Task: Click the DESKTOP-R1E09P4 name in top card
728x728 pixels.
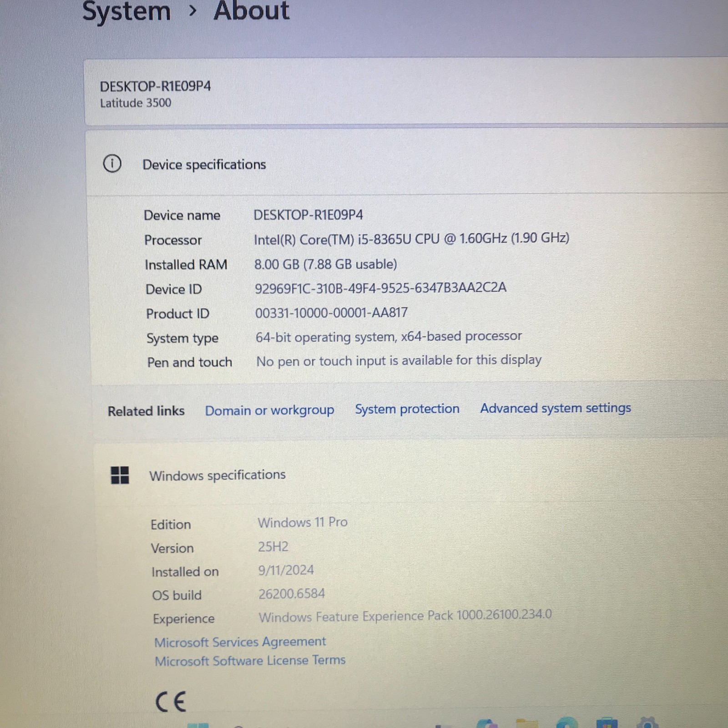Action: tap(156, 86)
